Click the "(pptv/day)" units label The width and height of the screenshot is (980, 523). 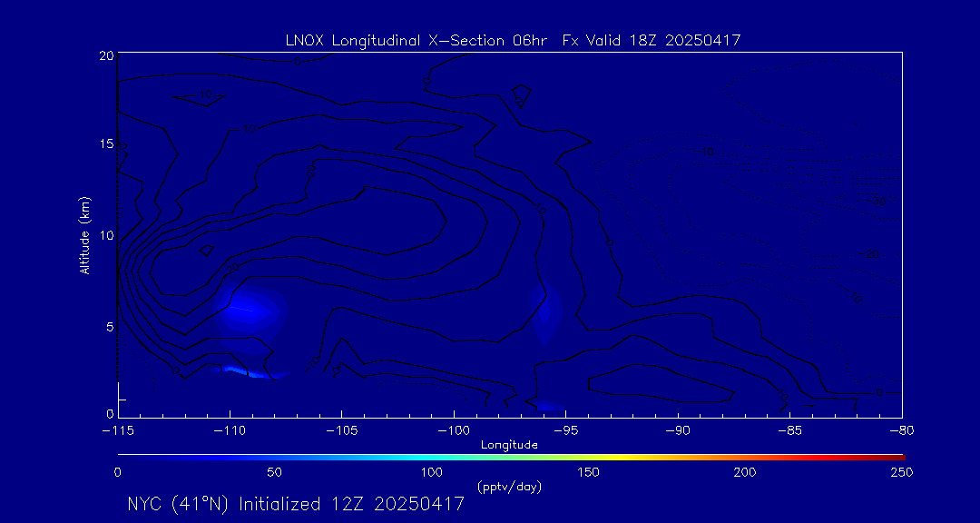(509, 486)
